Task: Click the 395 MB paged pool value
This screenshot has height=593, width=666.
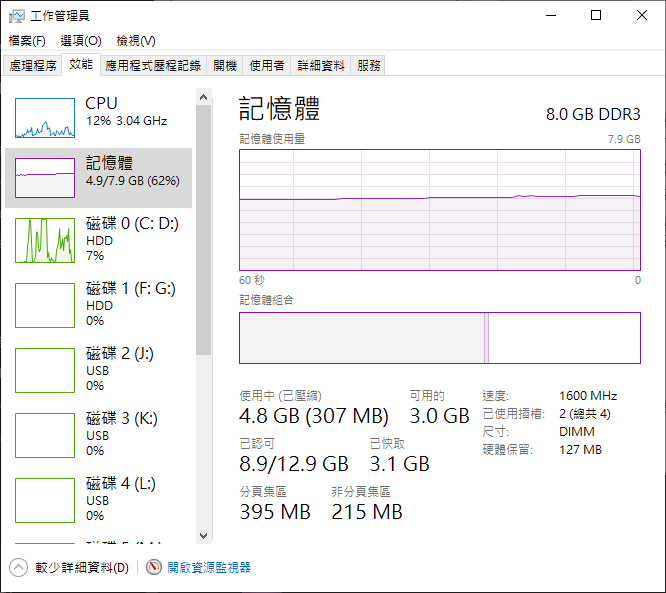Action: [275, 512]
